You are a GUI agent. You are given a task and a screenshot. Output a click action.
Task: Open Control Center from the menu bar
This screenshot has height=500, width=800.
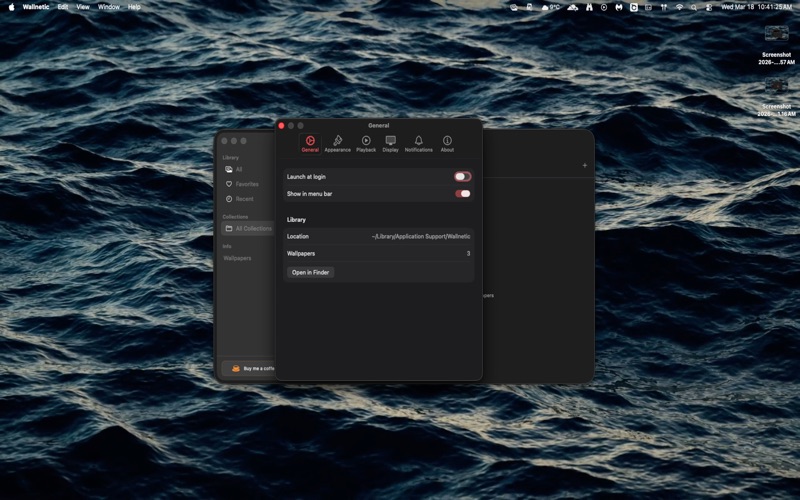point(709,7)
